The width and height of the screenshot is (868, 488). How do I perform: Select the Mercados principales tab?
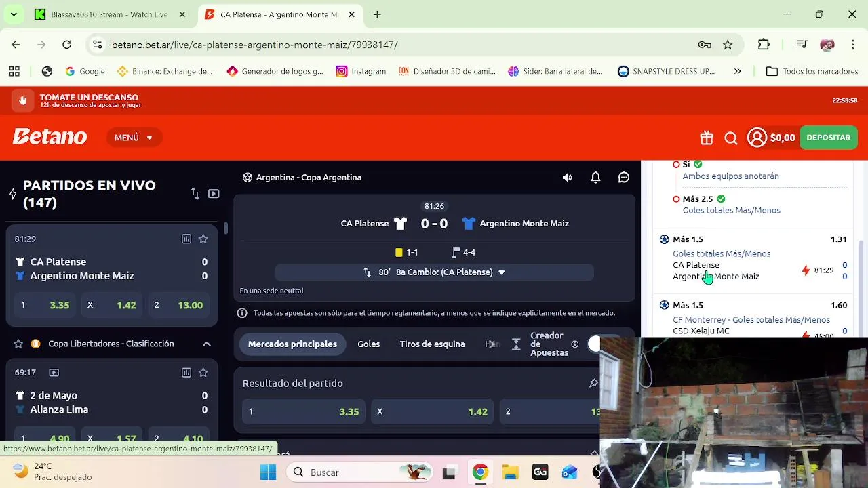coord(292,344)
